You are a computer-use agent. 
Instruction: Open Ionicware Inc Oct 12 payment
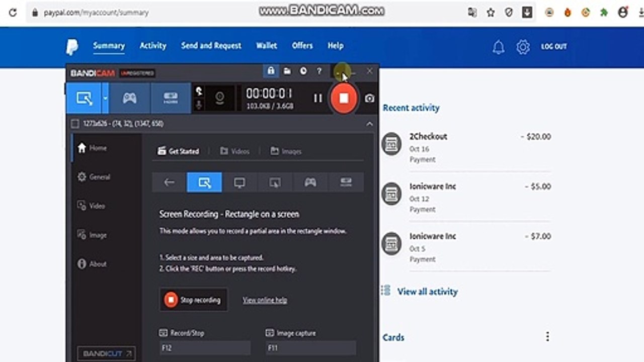(x=466, y=197)
